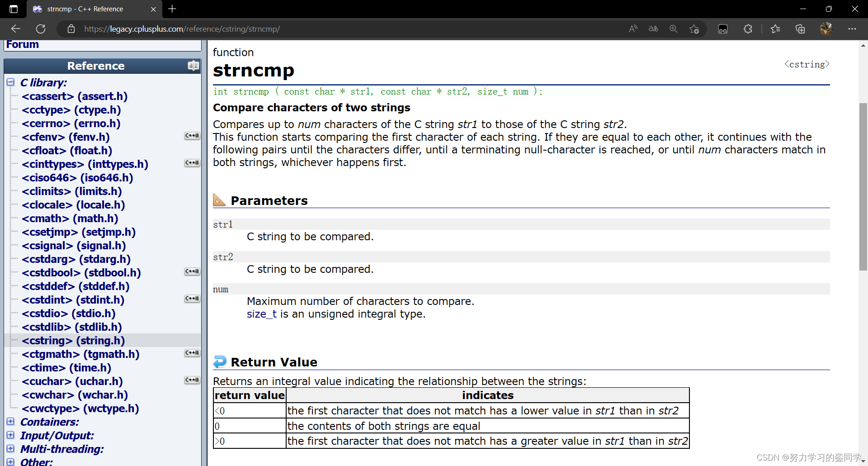Open the browser profile avatar
868x466 pixels.
(x=826, y=29)
